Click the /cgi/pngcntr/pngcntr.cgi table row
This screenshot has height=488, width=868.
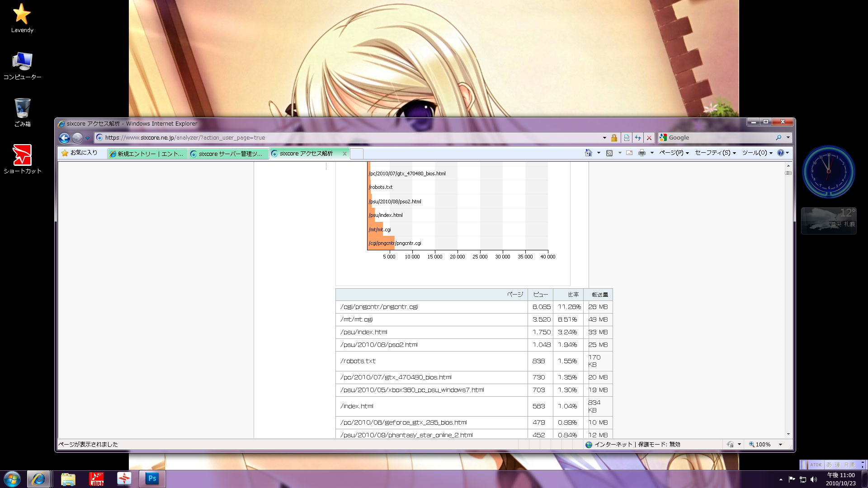tap(474, 307)
